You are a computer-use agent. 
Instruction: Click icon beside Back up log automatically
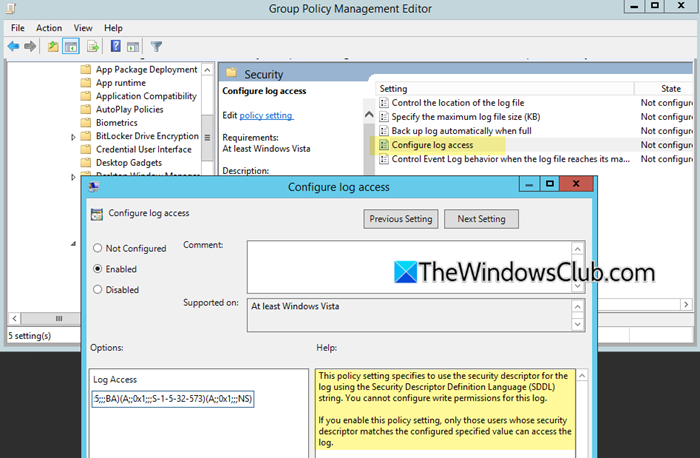coord(383,131)
